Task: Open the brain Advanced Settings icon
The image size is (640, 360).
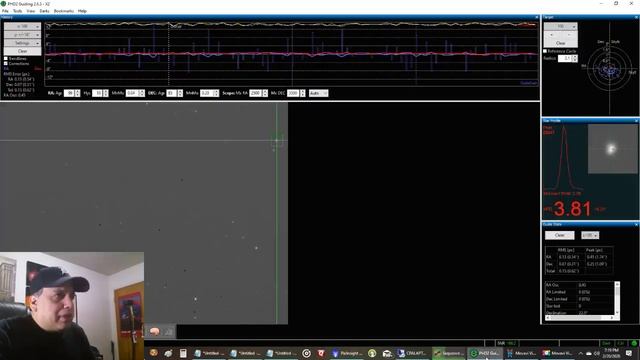Action: pos(154,332)
